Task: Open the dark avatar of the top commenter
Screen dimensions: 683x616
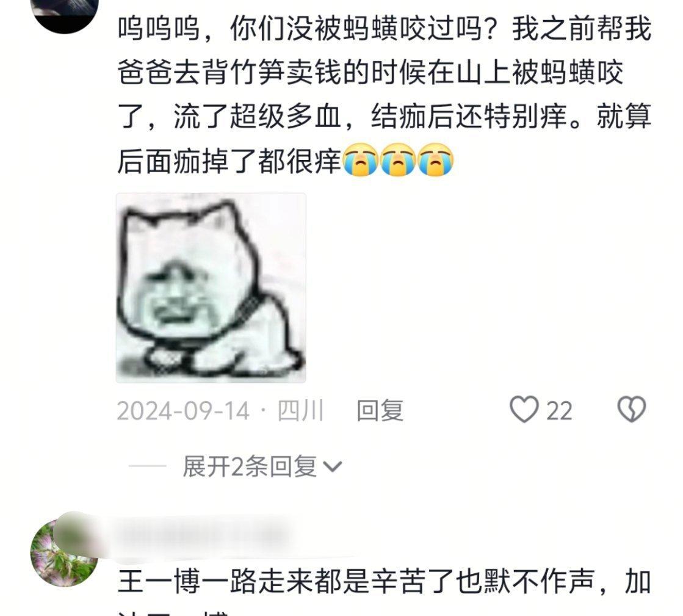Action: coord(65,13)
